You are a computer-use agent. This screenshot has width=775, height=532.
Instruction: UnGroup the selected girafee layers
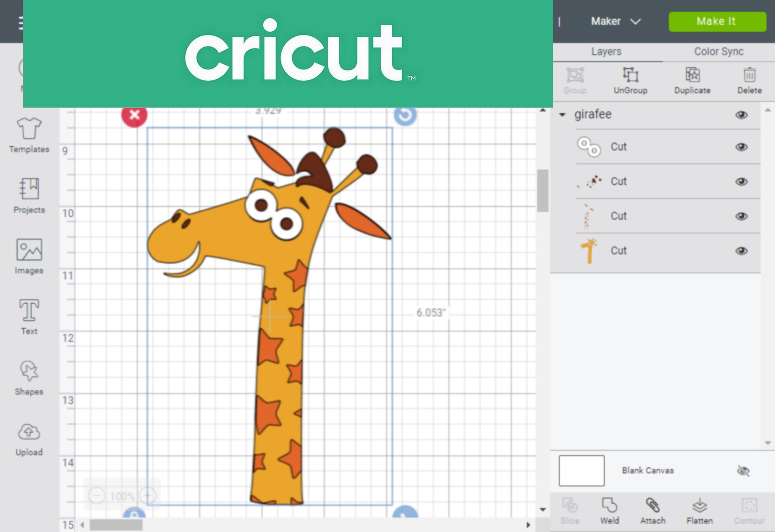(x=630, y=80)
